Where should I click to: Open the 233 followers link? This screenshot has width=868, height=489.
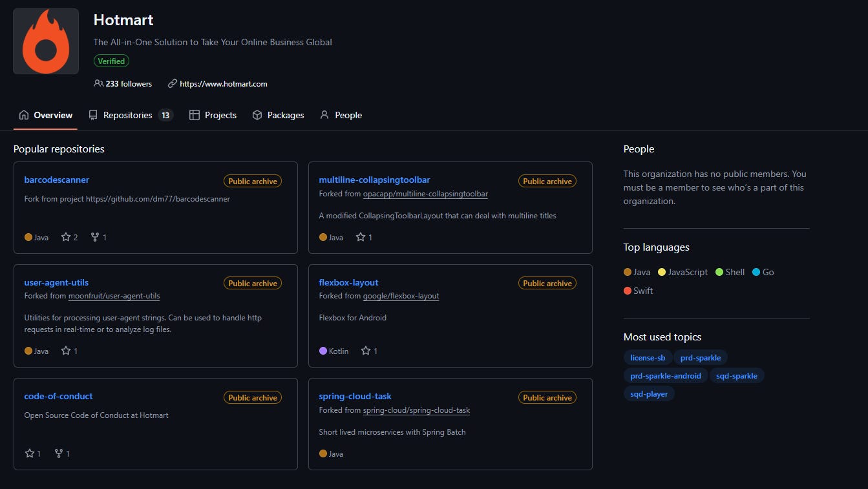click(123, 83)
